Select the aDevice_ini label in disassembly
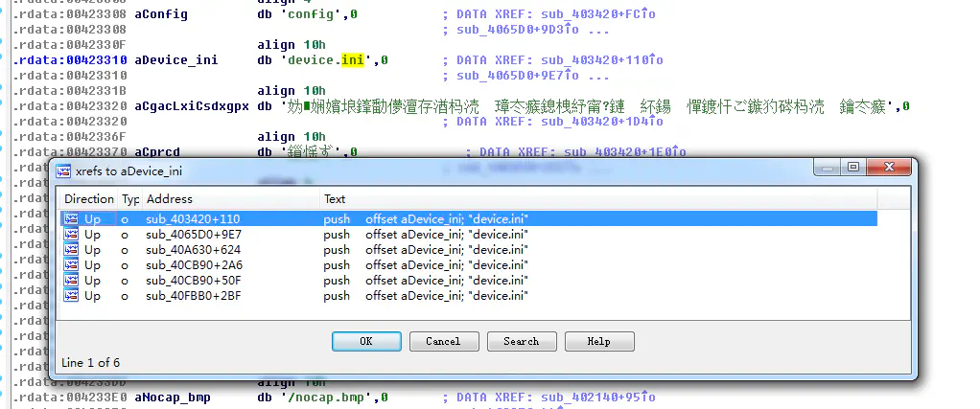The width and height of the screenshot is (980, 409). [176, 60]
